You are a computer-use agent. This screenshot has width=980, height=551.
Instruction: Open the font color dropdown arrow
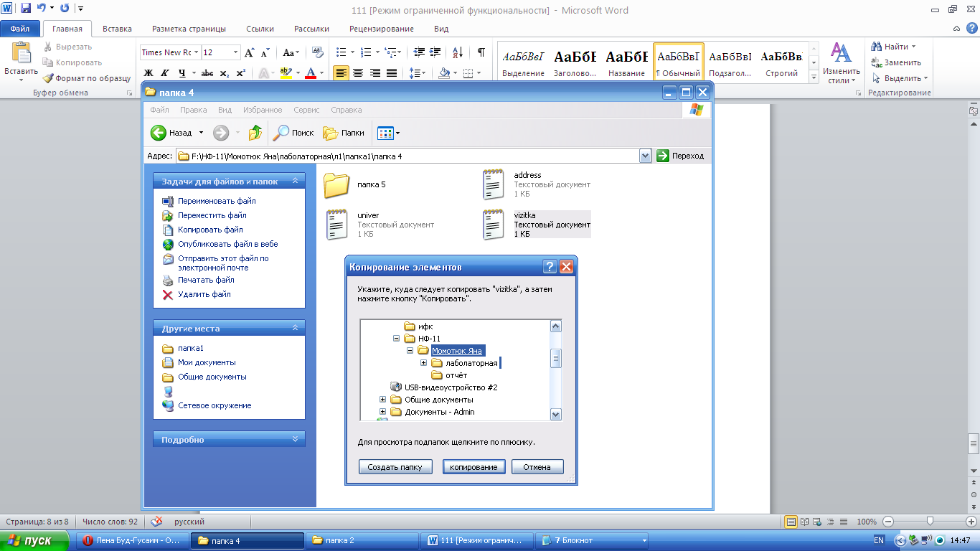pos(322,73)
